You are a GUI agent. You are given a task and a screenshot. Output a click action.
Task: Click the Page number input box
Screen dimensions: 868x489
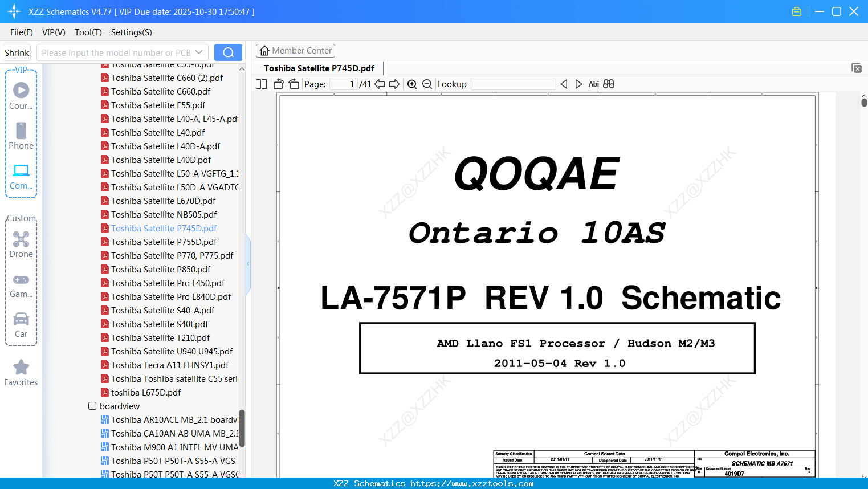pos(343,84)
